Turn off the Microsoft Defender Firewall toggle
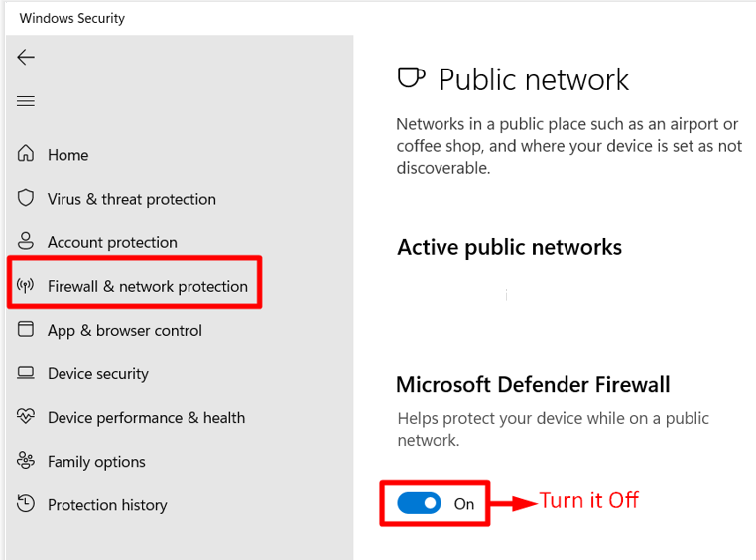Screen dimensions: 756x560 tap(419, 503)
